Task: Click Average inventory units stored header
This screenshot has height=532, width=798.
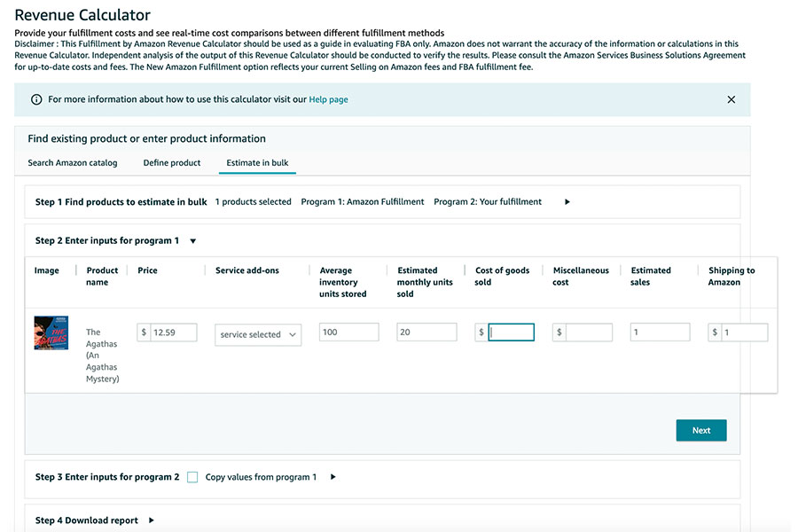Action: (x=342, y=282)
